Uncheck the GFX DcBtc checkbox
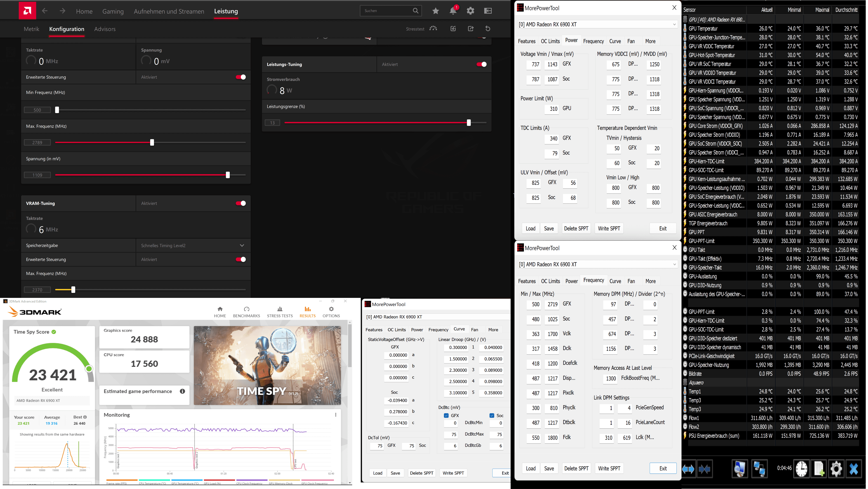Image resolution: width=868 pixels, height=489 pixels. 446,415
